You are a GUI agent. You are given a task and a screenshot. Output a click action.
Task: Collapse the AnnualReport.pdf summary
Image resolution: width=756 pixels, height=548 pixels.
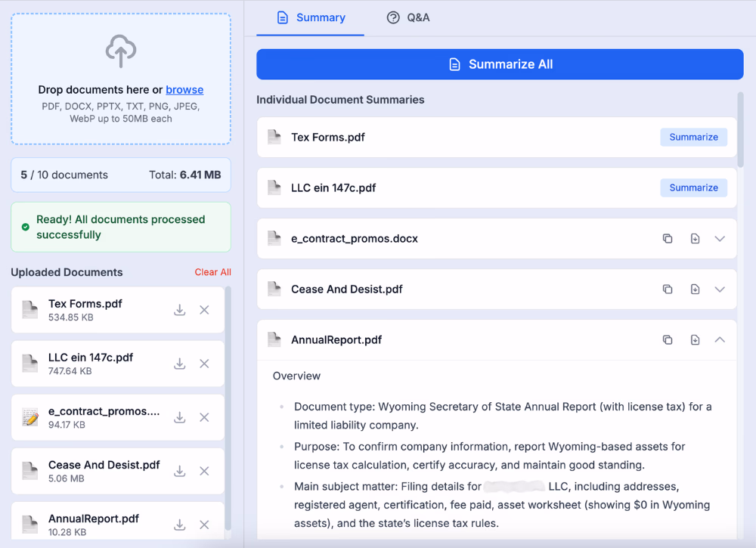[719, 339]
